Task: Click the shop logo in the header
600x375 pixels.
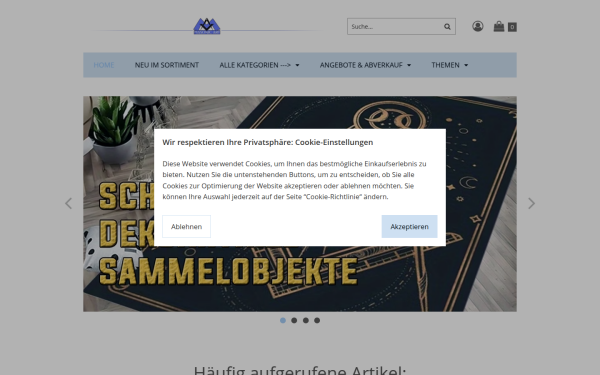Action: click(207, 26)
